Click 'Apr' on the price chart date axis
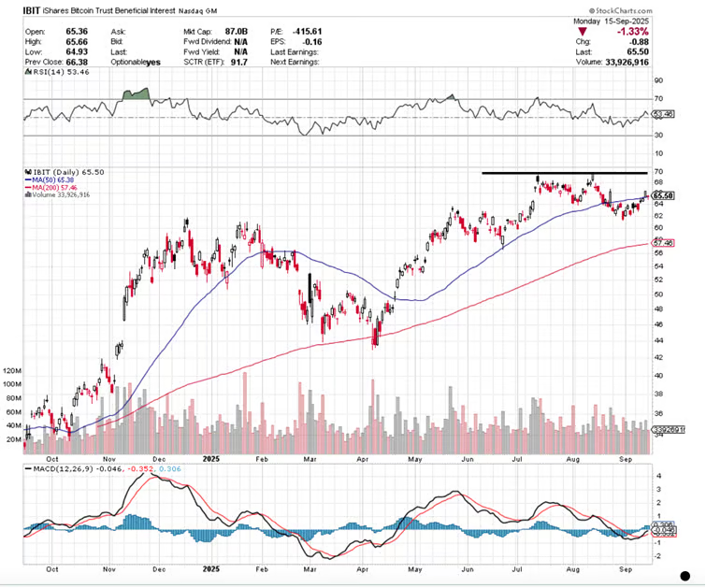The image size is (706, 588). [x=363, y=459]
